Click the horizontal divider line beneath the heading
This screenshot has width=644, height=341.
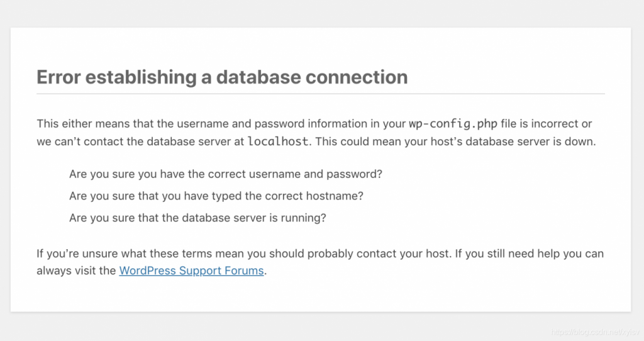tap(320, 94)
